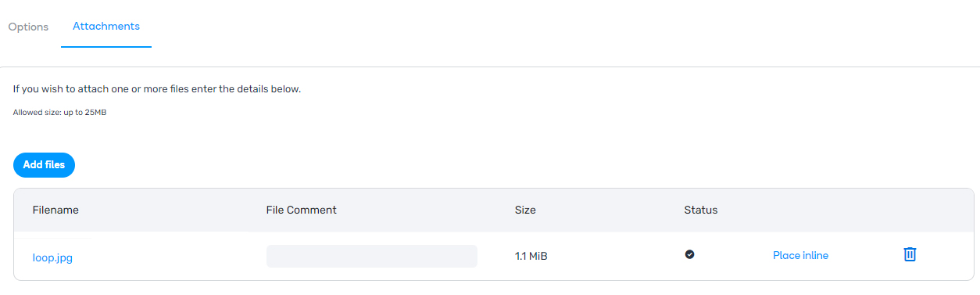Click the Status column header

point(701,210)
